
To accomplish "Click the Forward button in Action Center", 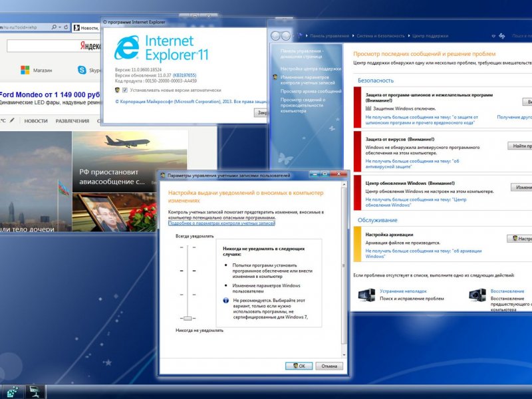I will click(x=286, y=35).
